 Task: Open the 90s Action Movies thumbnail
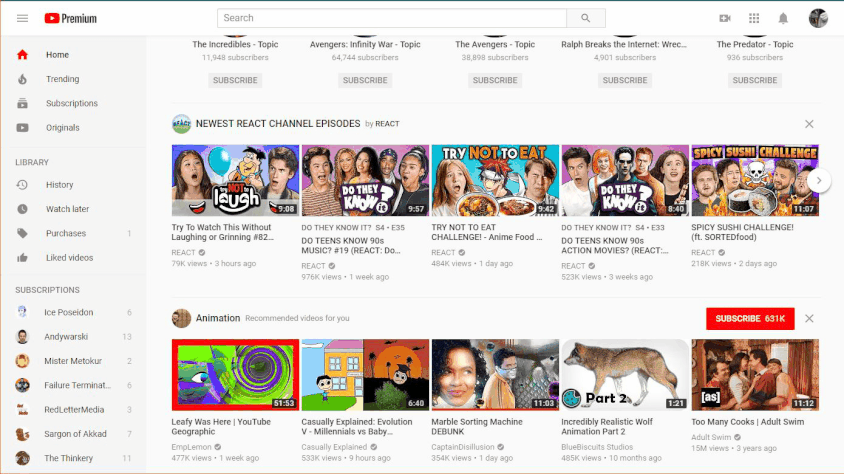625,180
